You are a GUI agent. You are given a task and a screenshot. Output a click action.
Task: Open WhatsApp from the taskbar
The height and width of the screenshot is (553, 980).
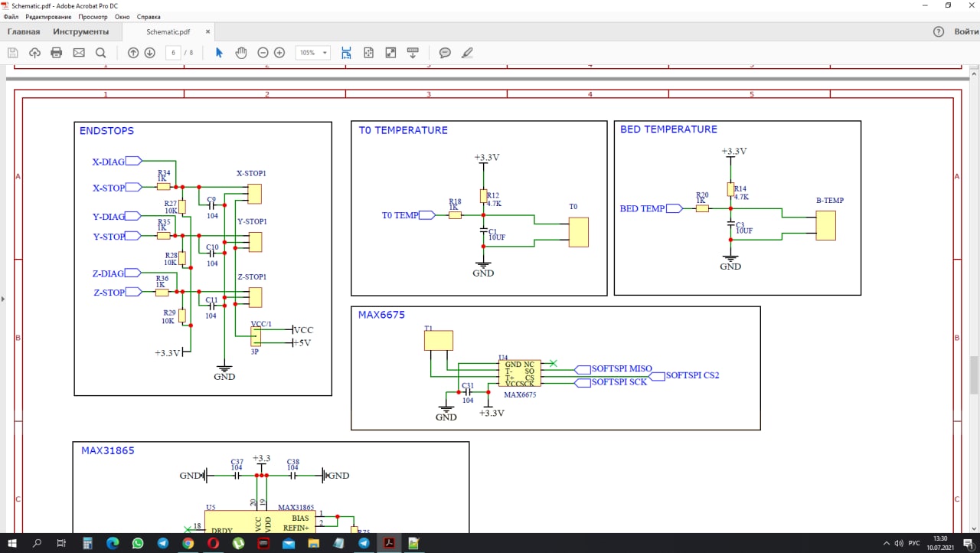pos(138,543)
